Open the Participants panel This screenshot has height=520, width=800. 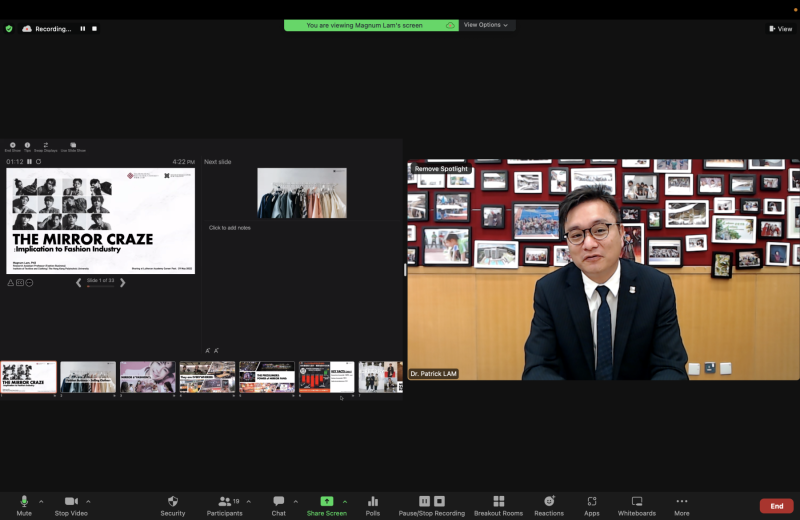point(224,506)
